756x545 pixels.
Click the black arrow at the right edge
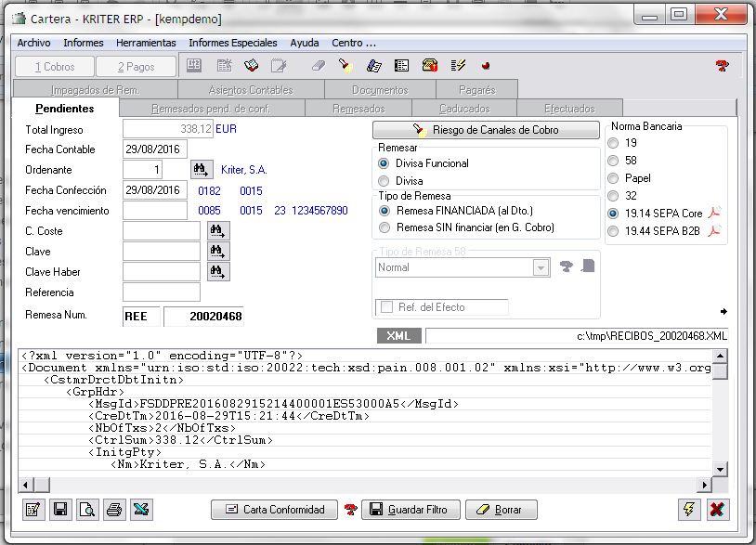click(723, 312)
